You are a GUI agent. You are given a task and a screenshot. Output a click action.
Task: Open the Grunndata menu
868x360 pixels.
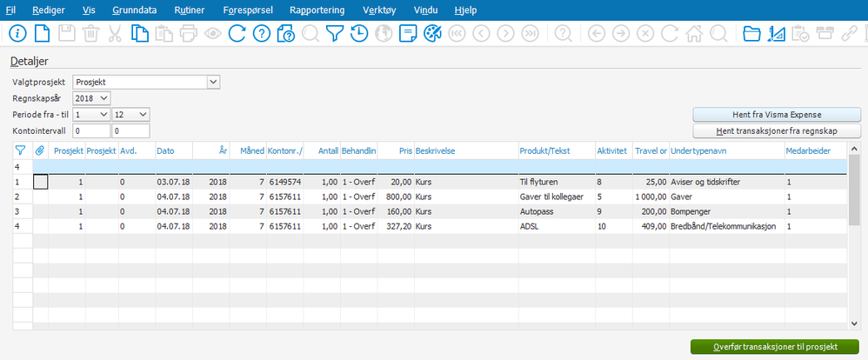[x=134, y=10]
